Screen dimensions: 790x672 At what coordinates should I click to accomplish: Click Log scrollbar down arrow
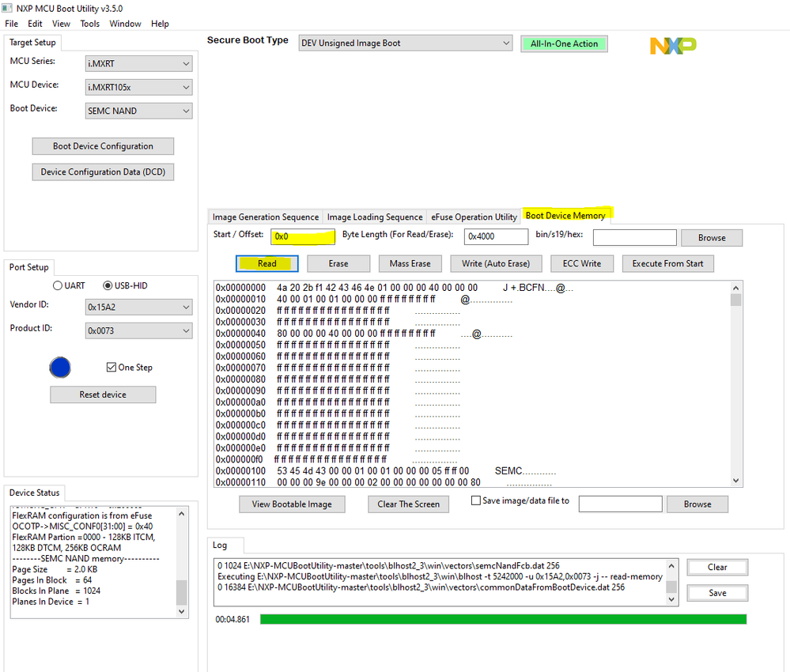coord(671,599)
